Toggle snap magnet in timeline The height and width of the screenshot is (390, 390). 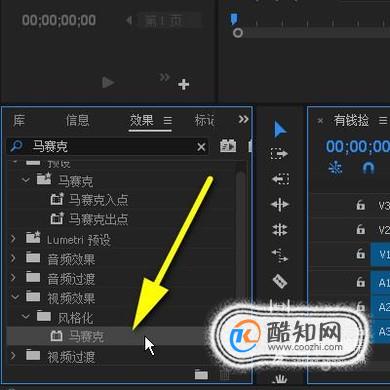368,168
